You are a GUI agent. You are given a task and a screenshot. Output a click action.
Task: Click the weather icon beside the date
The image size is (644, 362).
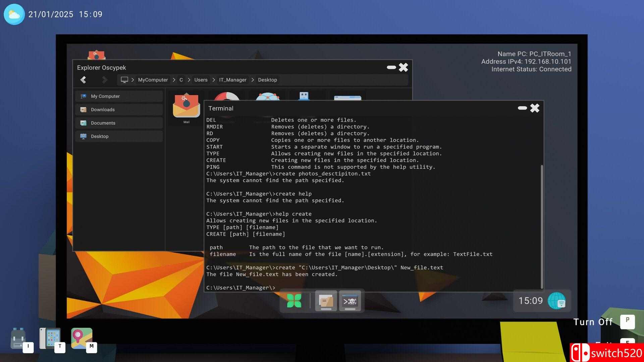click(x=14, y=14)
